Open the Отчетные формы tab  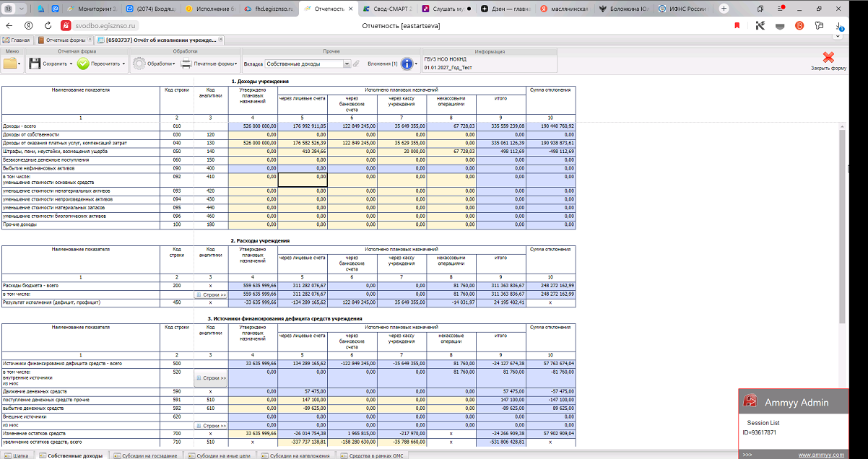(x=61, y=40)
